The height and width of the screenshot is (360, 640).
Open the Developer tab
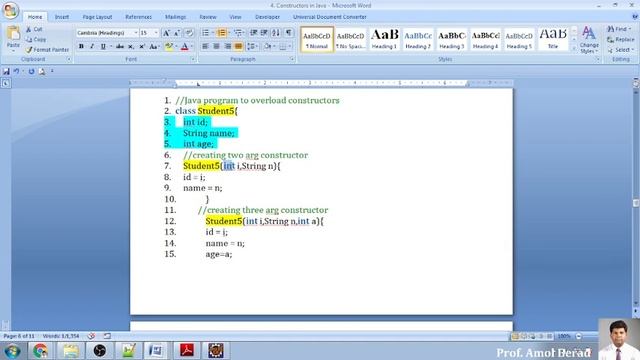(x=267, y=17)
